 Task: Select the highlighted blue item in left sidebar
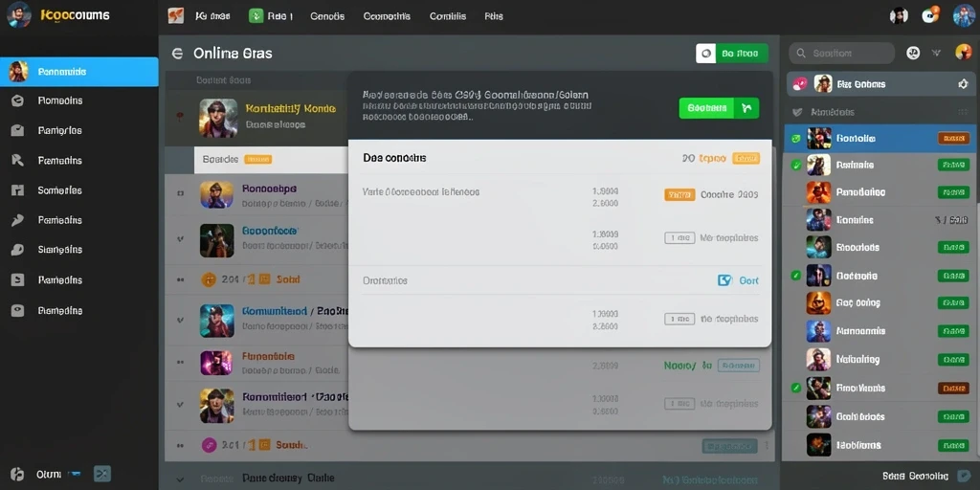79,72
